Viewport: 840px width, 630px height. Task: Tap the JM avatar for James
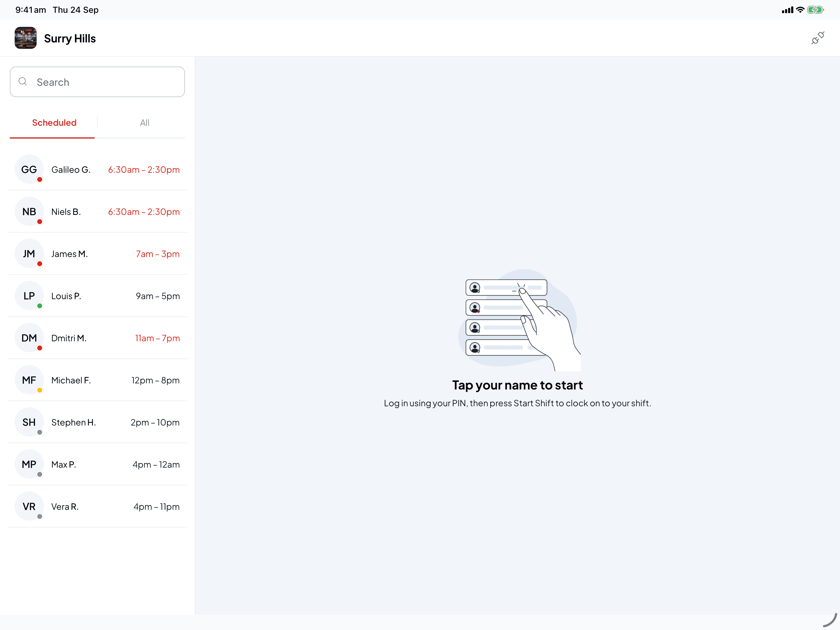click(x=29, y=254)
